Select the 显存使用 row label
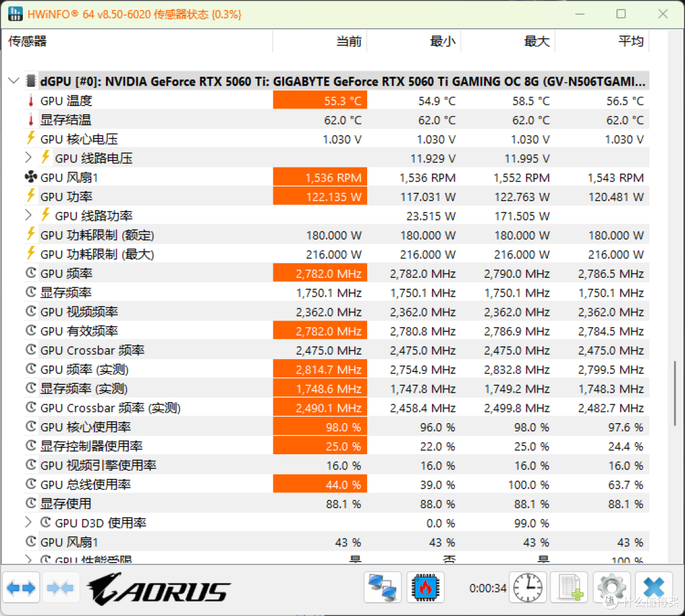 [65, 504]
